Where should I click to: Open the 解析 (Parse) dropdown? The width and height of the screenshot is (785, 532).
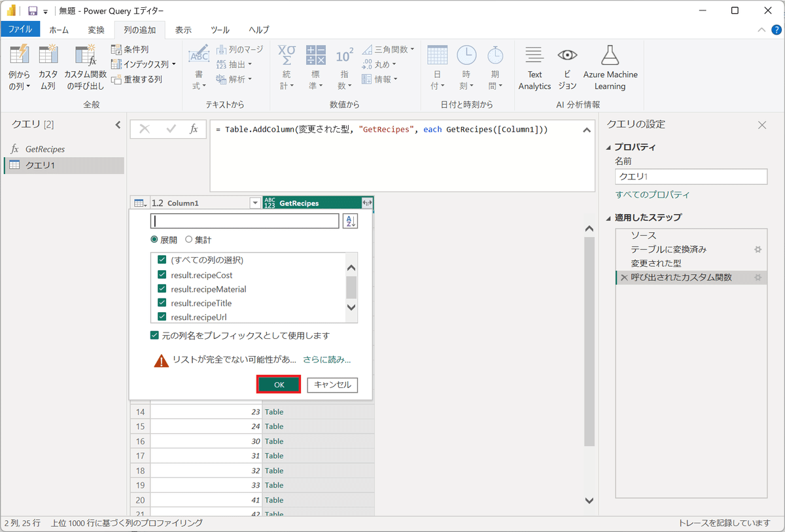(234, 79)
